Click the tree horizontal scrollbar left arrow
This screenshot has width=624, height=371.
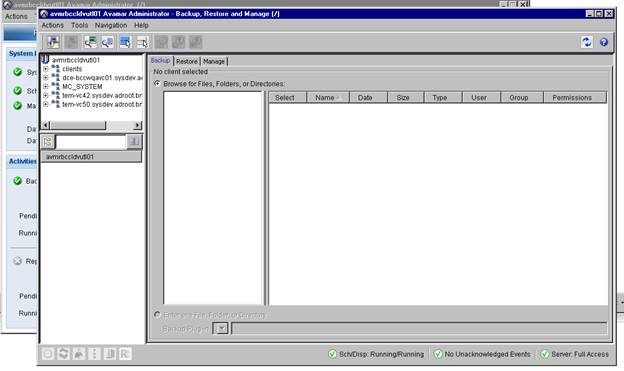pos(45,125)
